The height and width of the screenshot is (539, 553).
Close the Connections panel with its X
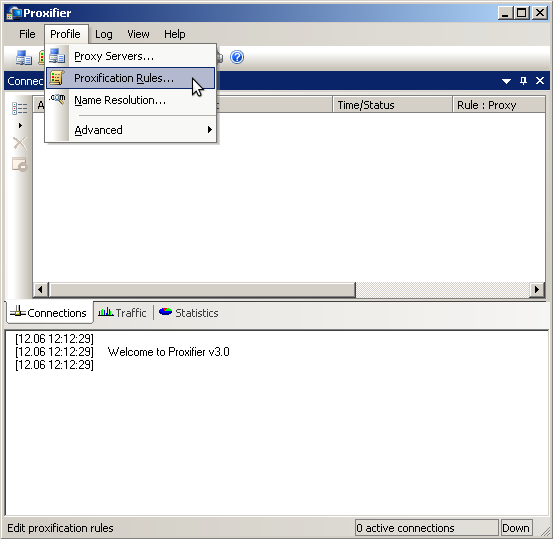[x=540, y=81]
